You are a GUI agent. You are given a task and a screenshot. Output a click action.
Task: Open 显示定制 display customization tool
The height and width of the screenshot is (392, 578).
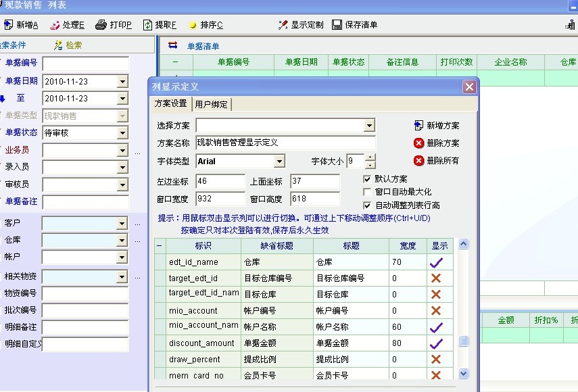[283, 25]
